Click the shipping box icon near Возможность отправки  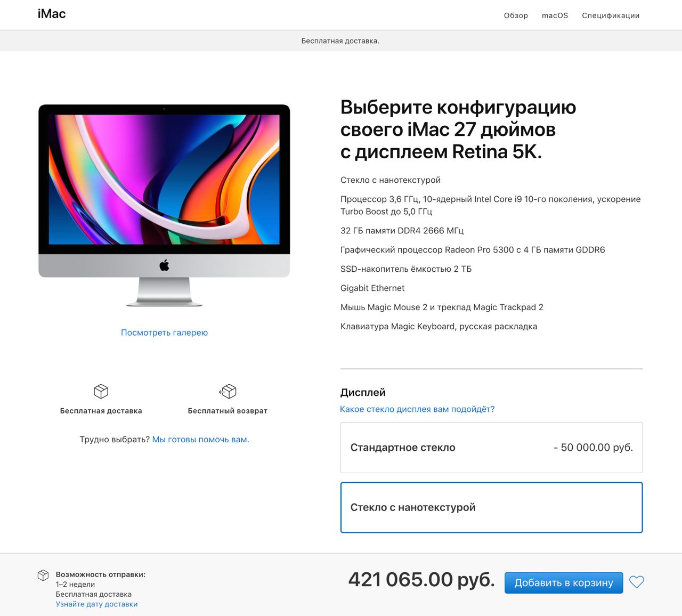[43, 576]
